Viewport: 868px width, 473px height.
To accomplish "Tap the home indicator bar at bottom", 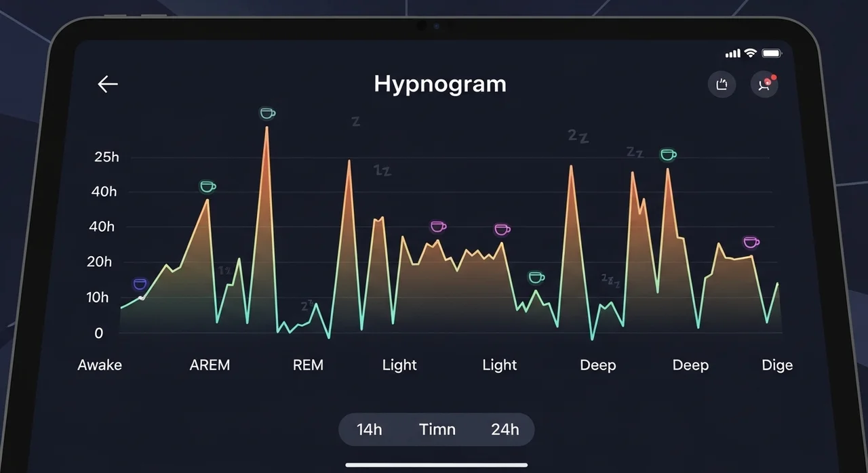I will 437,465.
